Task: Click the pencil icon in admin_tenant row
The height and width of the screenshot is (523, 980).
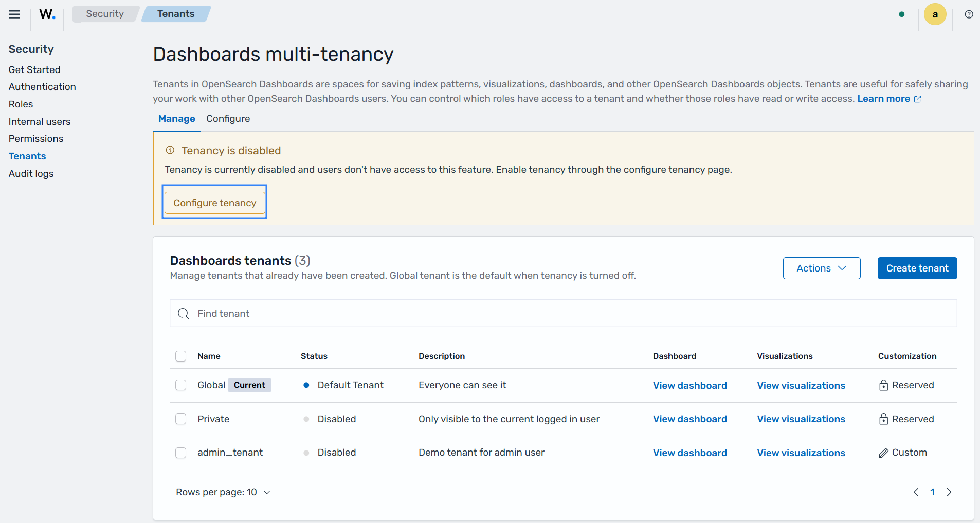Action: [883, 453]
